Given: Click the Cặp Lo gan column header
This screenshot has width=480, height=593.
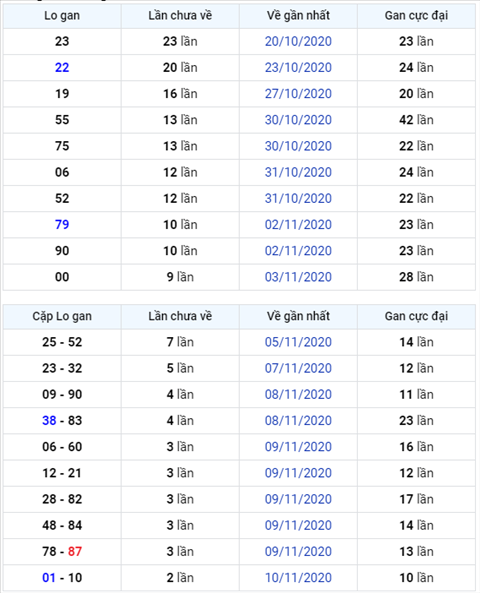Looking at the screenshot, I should pyautogui.click(x=62, y=316).
